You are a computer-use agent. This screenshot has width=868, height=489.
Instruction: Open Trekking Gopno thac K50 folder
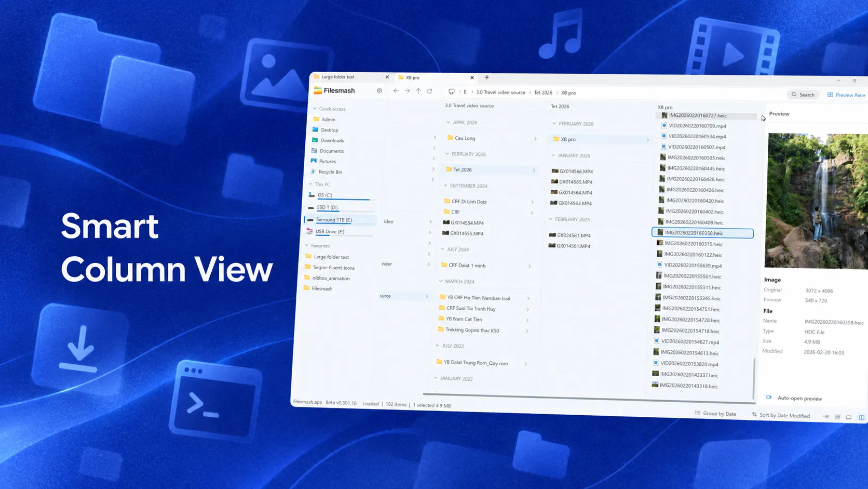[x=483, y=330]
